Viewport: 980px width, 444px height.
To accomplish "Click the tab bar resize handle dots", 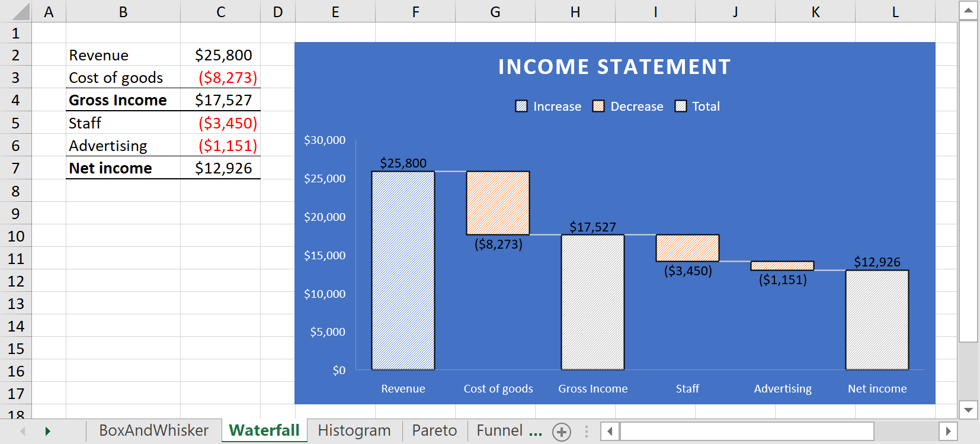I will pos(587,432).
